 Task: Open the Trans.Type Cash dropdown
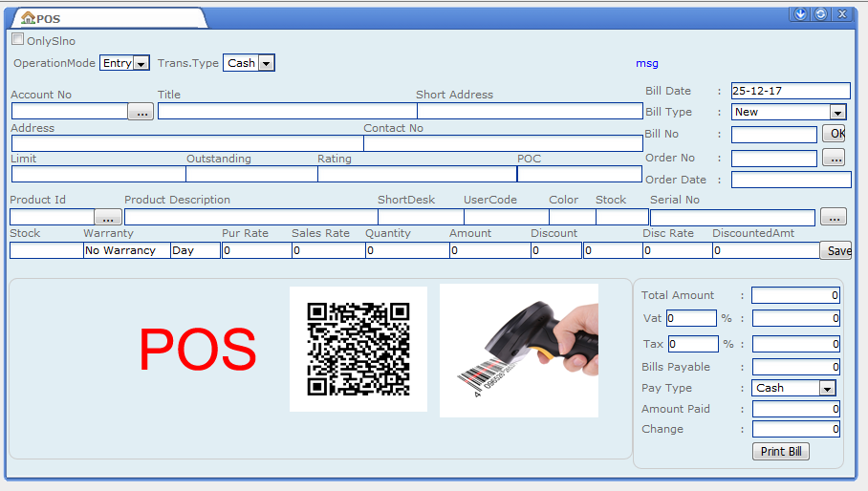[249, 63]
